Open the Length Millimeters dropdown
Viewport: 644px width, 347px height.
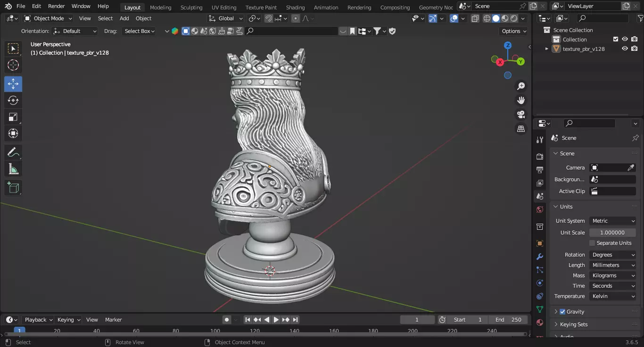(613, 265)
